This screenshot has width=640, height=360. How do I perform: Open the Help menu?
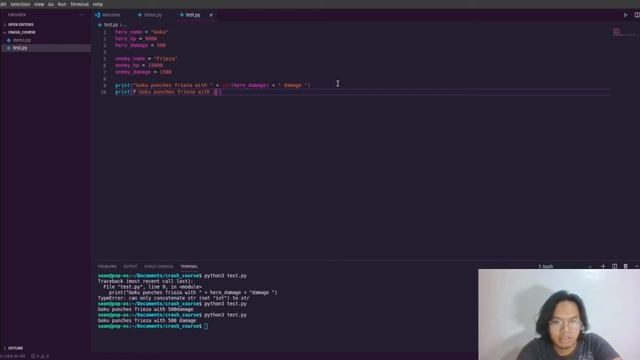click(x=98, y=4)
